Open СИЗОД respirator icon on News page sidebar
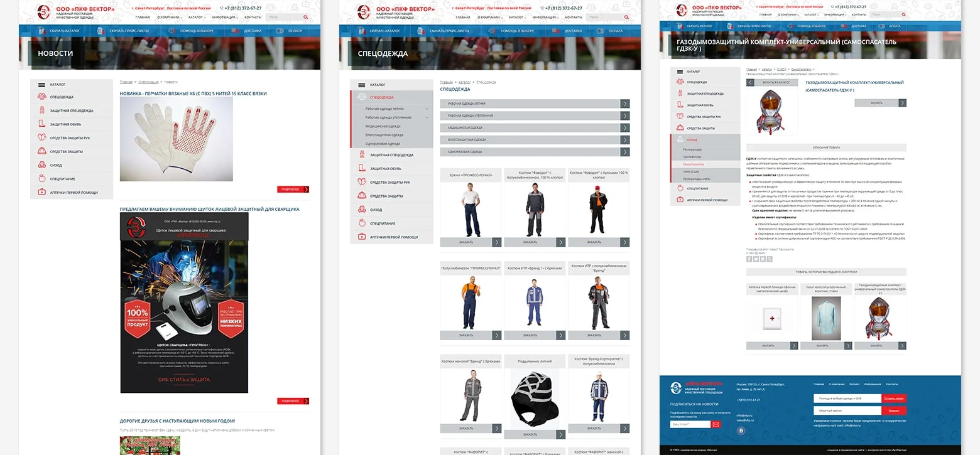Screen dimensions: 980x455 [x=41, y=165]
